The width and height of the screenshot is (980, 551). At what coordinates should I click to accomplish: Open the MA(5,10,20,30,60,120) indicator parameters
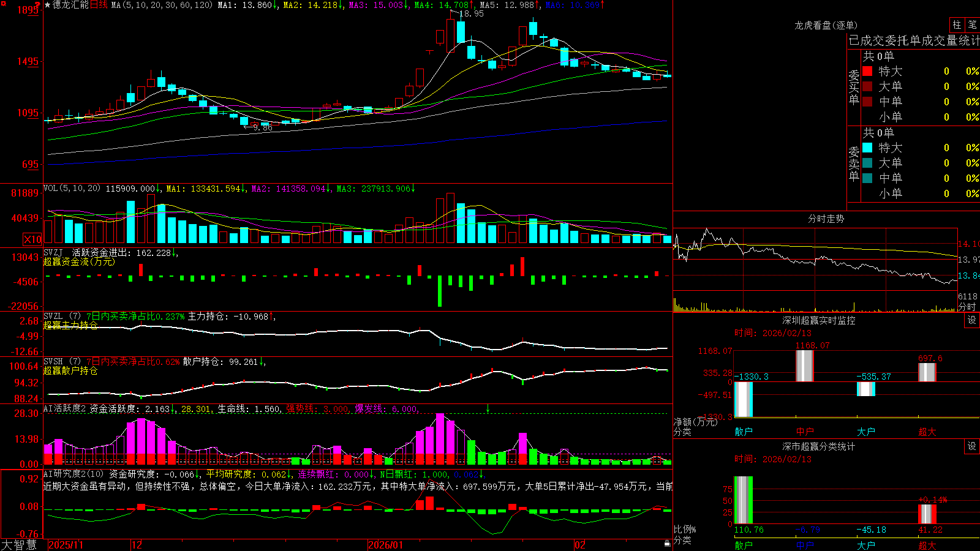coord(162,5)
